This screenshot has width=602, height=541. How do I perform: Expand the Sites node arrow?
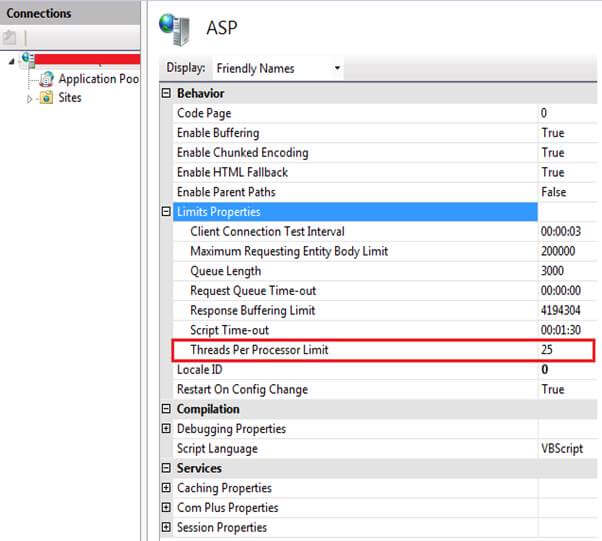[29, 99]
